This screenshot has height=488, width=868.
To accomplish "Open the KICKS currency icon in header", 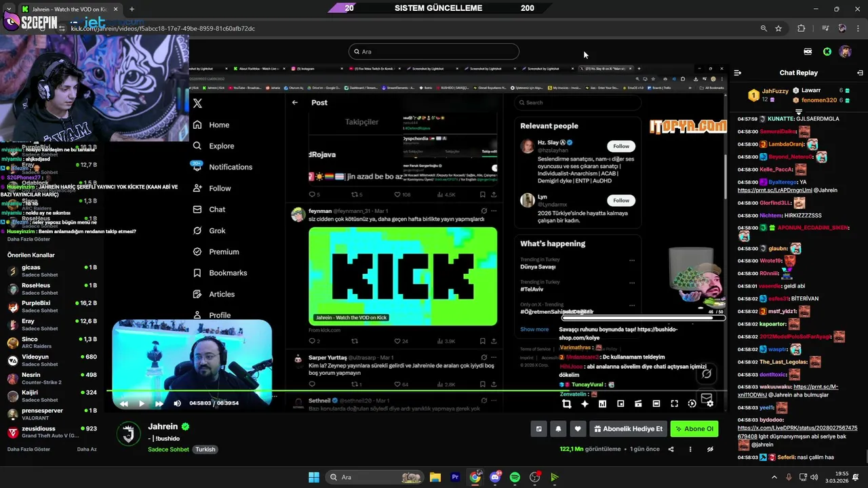I will pyautogui.click(x=808, y=52).
